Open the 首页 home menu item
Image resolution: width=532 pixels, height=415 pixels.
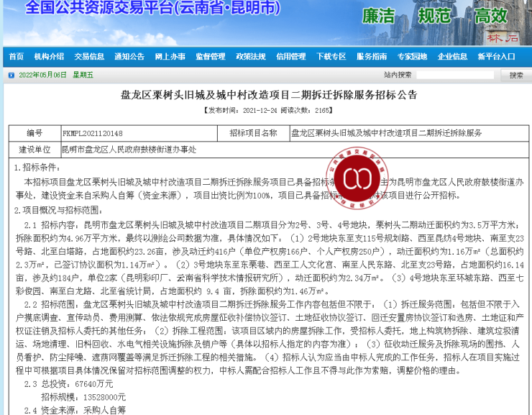pos(17,57)
